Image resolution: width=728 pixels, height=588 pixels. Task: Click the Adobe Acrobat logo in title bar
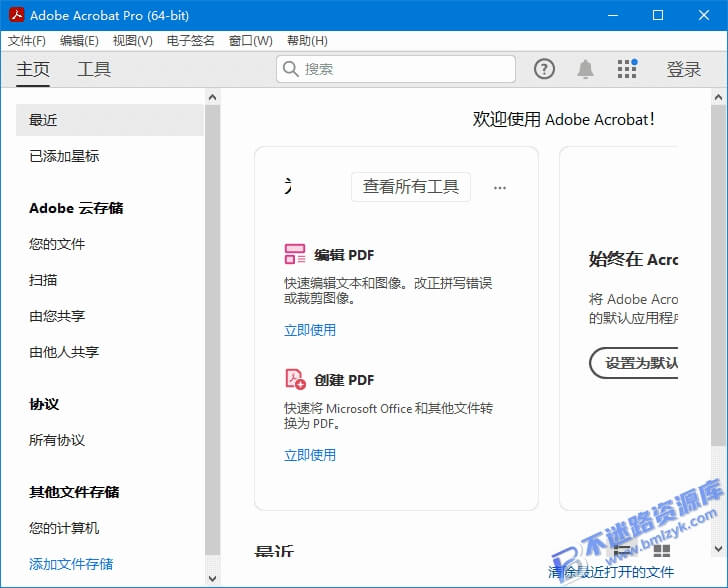pos(17,15)
